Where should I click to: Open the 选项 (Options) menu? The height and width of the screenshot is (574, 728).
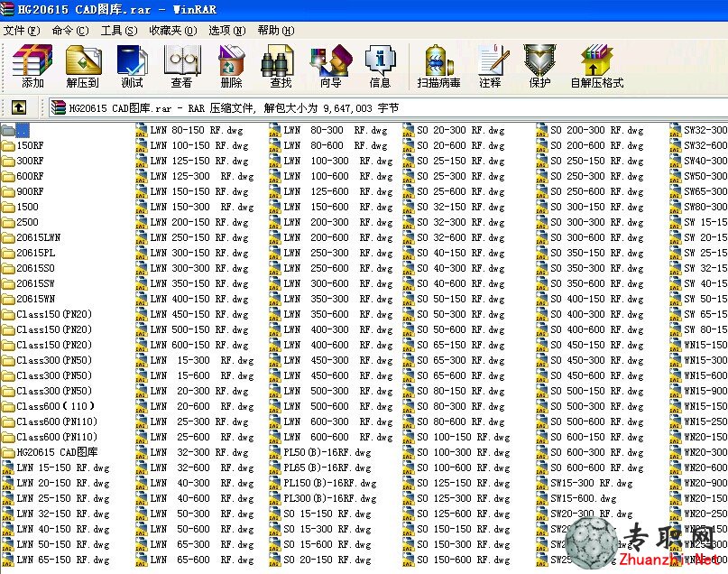[x=227, y=31]
